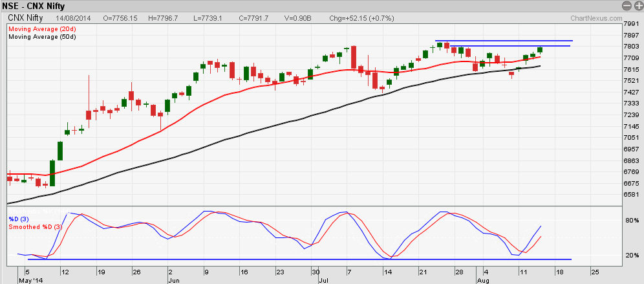Click the 7615 price axis label

(x=631, y=70)
